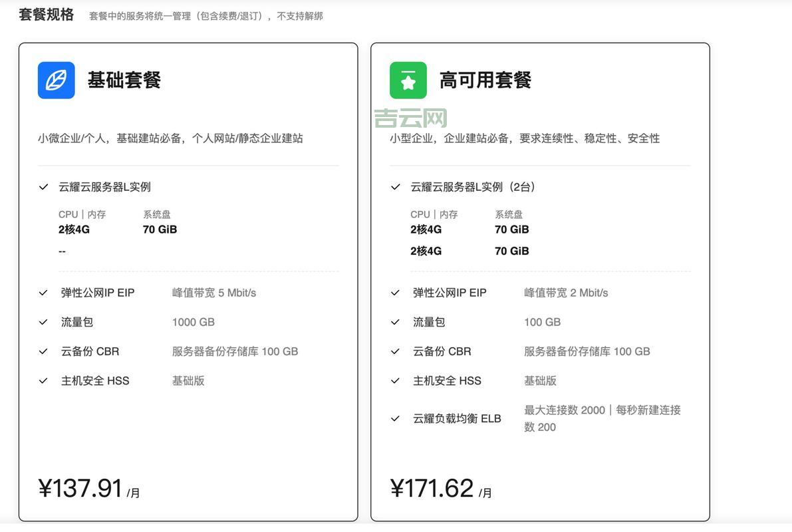Click the checkmark beside 云耀云服务器L实例
This screenshot has width=792, height=532.
point(42,186)
